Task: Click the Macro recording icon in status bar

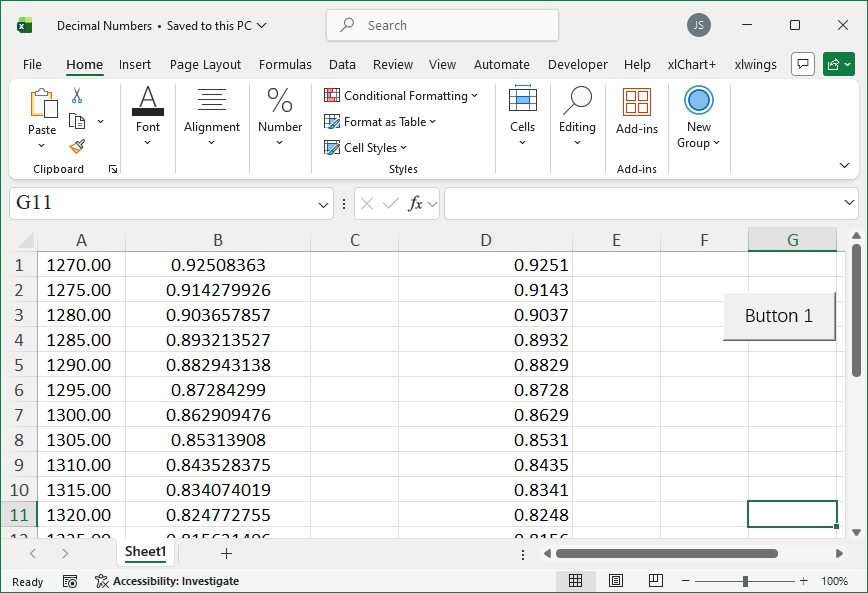Action: [70, 581]
